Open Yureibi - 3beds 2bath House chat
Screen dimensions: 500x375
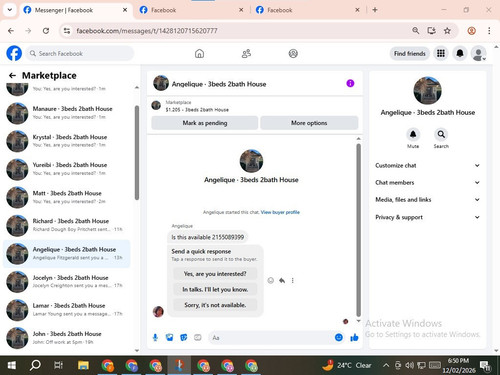coord(67,169)
